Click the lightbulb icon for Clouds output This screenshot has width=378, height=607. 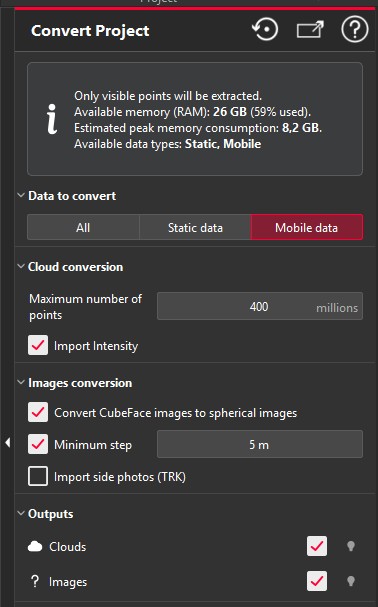[x=351, y=546]
